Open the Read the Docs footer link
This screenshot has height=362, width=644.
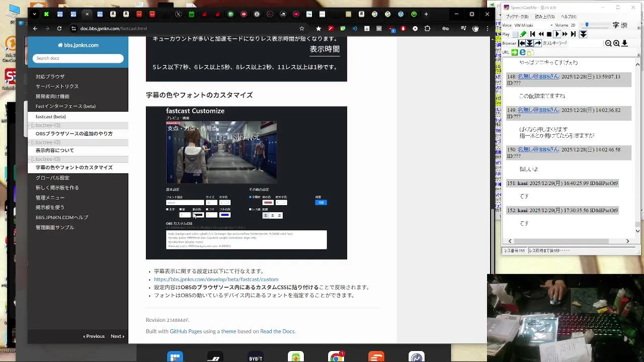click(x=277, y=332)
